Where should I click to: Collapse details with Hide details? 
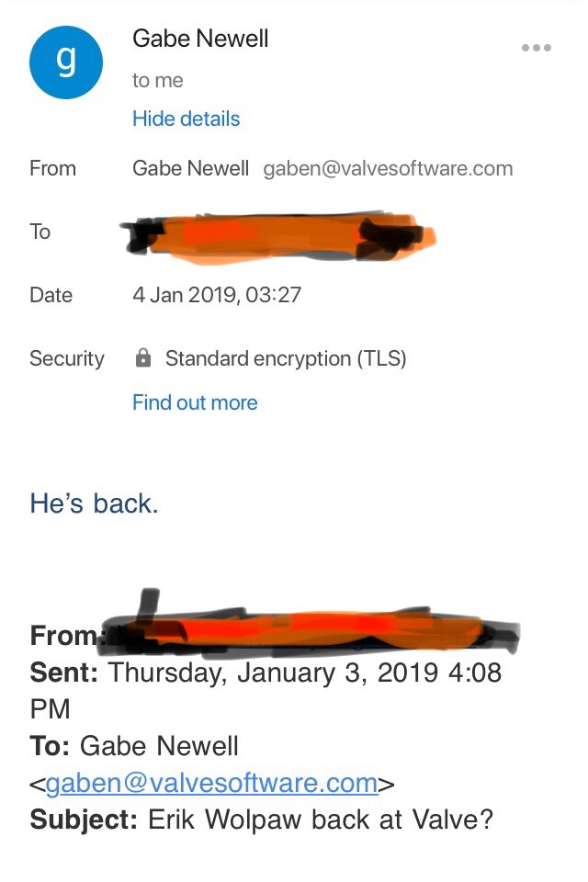(186, 119)
